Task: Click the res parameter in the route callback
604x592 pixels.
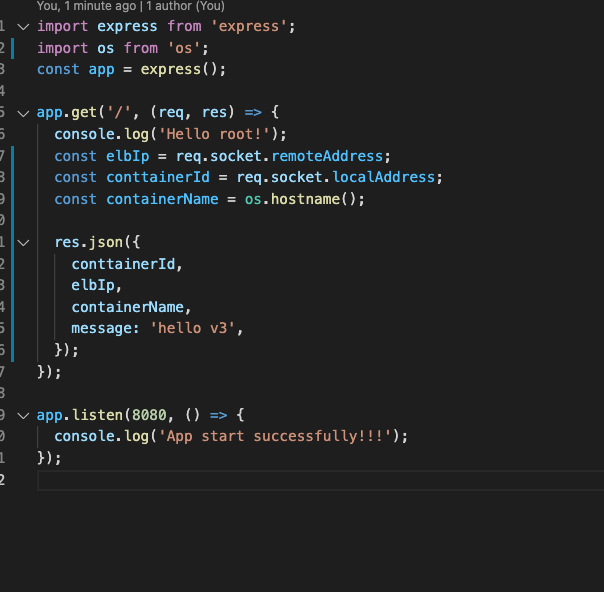Action: pos(214,112)
